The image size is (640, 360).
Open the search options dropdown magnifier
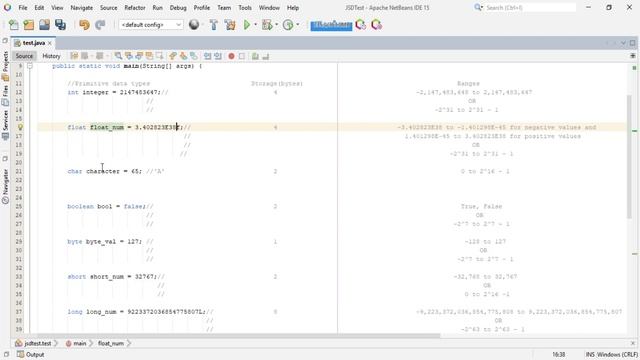tap(478, 7)
